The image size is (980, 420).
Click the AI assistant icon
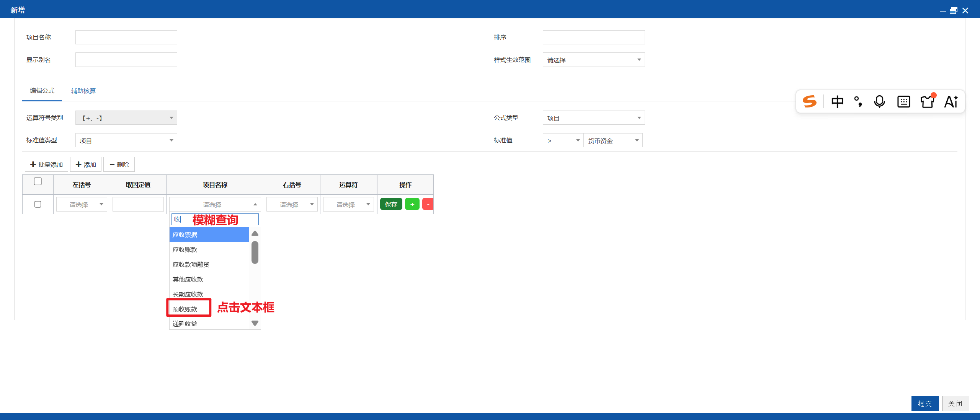pos(951,102)
